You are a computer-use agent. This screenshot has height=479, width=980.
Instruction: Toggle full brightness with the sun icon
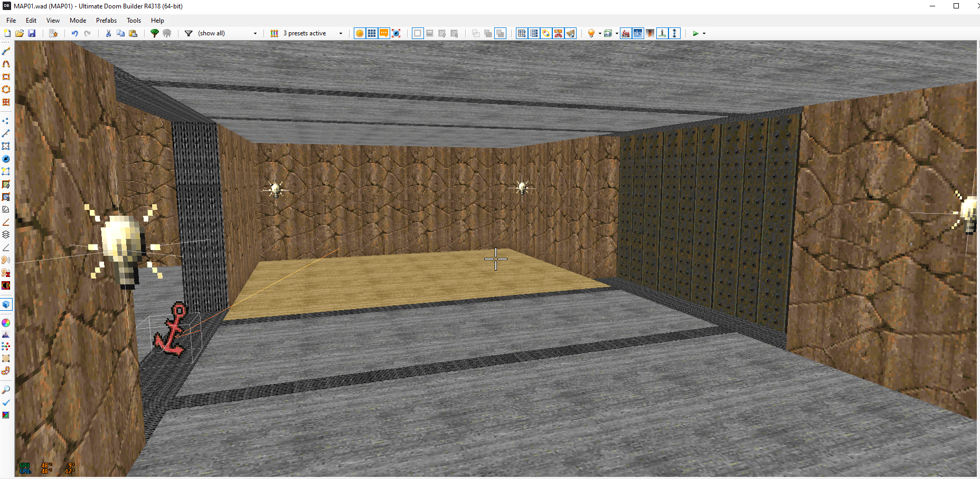(360, 33)
